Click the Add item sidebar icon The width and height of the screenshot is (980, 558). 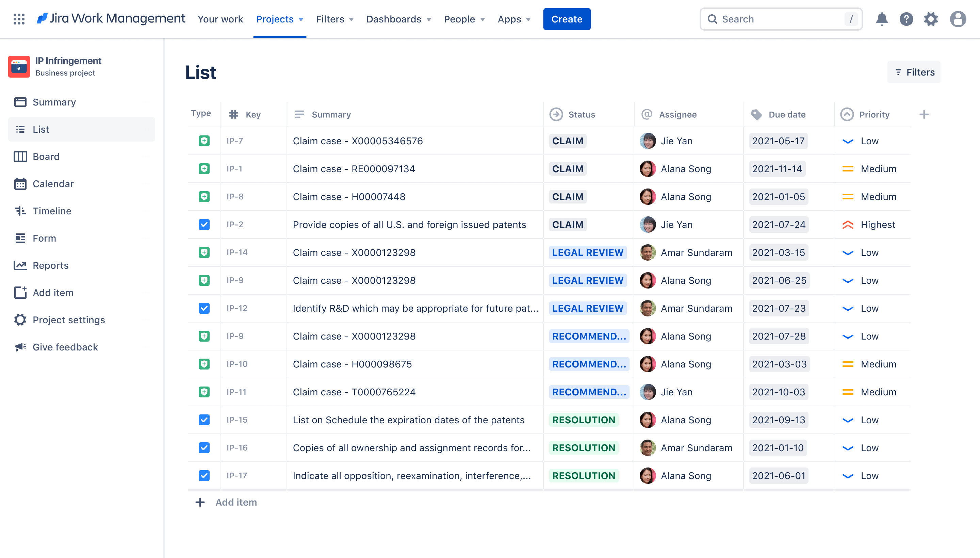[19, 292]
